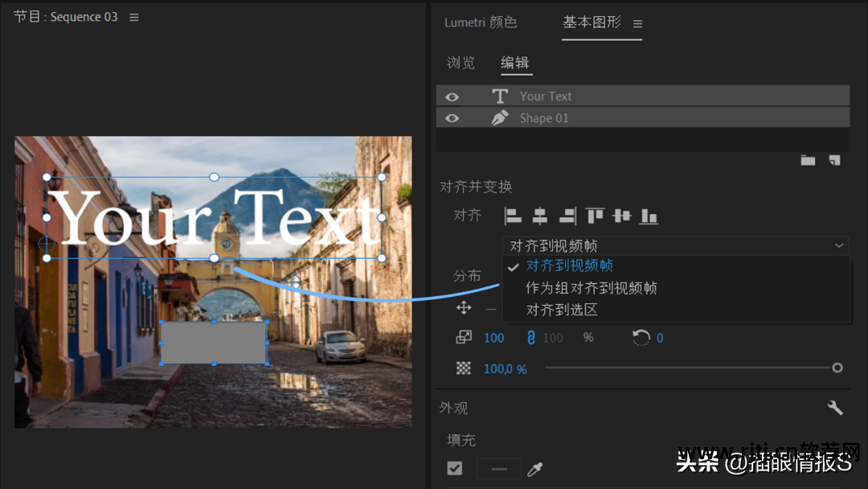The image size is (868, 489).
Task: Click the fill eyedropper icon
Action: pos(535,469)
